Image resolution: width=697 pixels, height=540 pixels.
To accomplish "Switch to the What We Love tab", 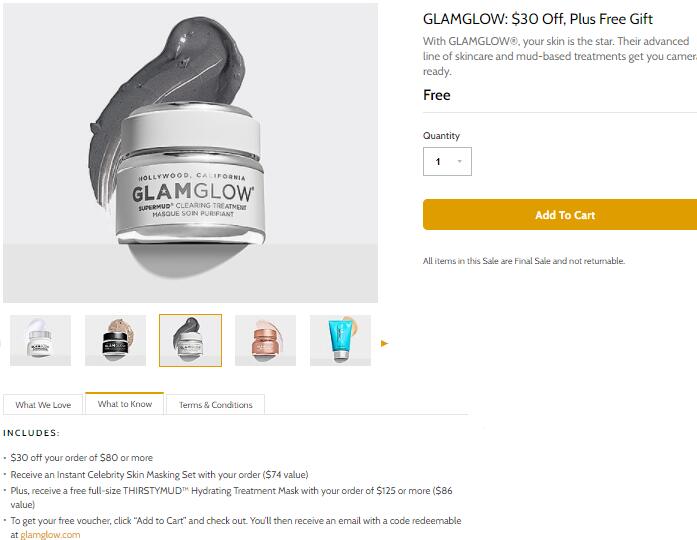I will pyautogui.click(x=43, y=404).
